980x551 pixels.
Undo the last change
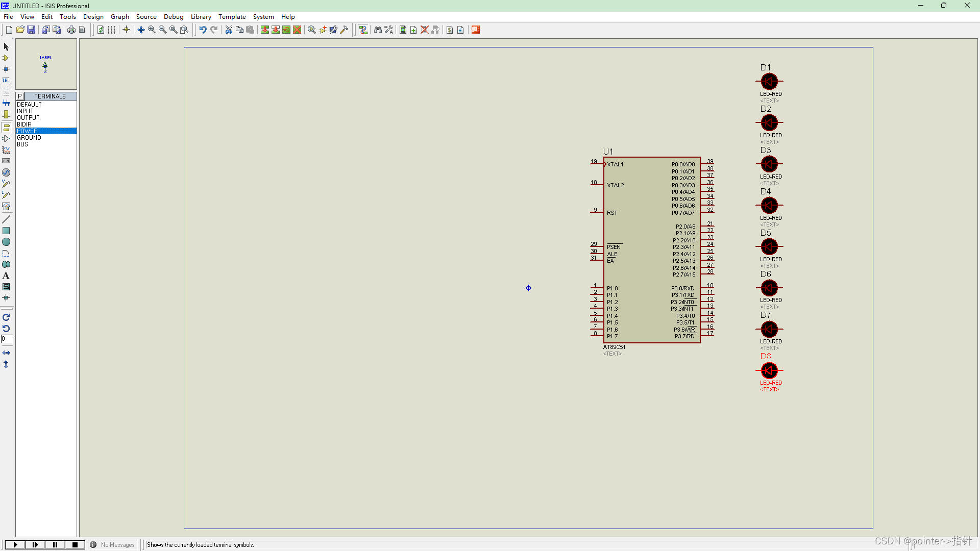point(203,30)
